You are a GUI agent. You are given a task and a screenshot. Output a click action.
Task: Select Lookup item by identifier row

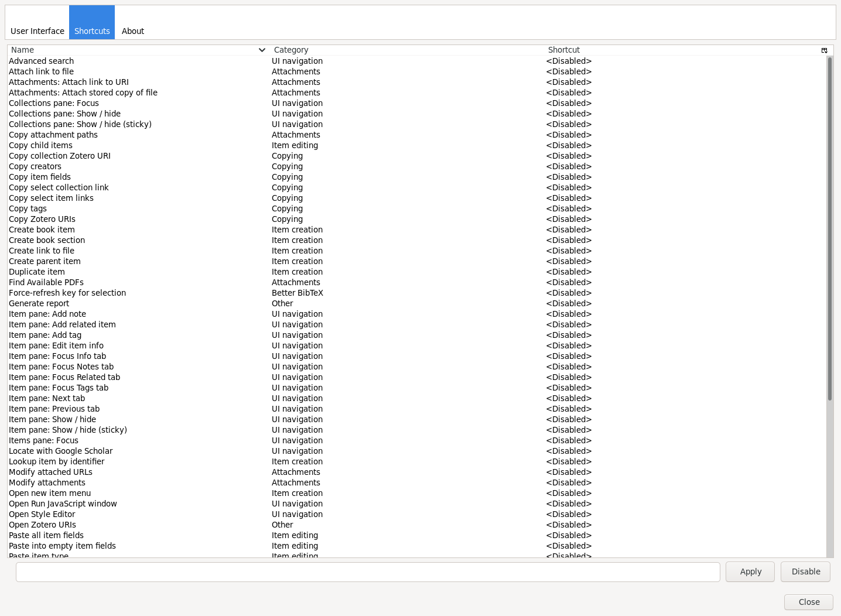click(x=416, y=461)
